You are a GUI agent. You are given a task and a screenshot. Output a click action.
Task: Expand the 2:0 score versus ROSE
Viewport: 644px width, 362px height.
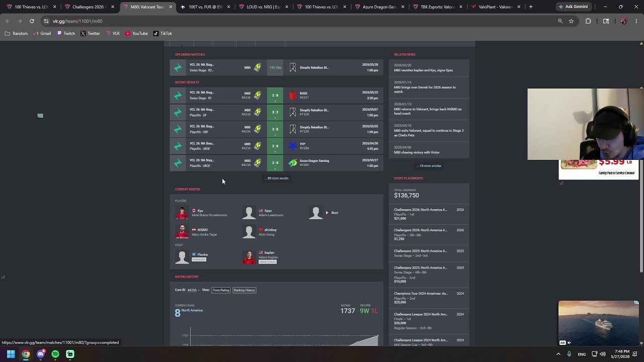[x=275, y=96]
